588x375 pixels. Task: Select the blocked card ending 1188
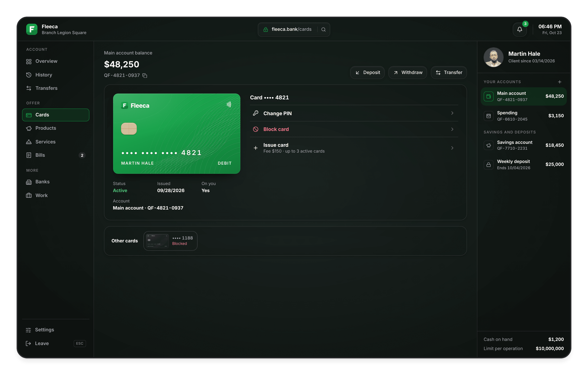[170, 241]
